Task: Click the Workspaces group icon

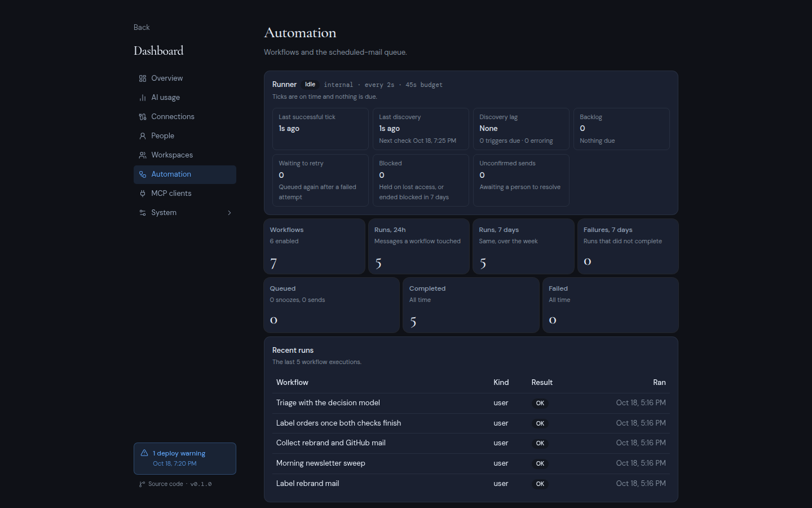Action: tap(143, 155)
